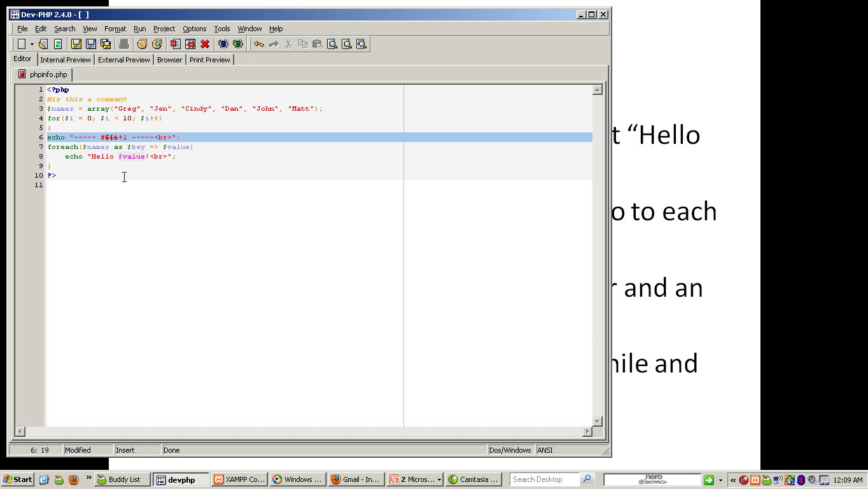Open the View menu
Screen dimensions: 868x489
pyautogui.click(x=90, y=29)
